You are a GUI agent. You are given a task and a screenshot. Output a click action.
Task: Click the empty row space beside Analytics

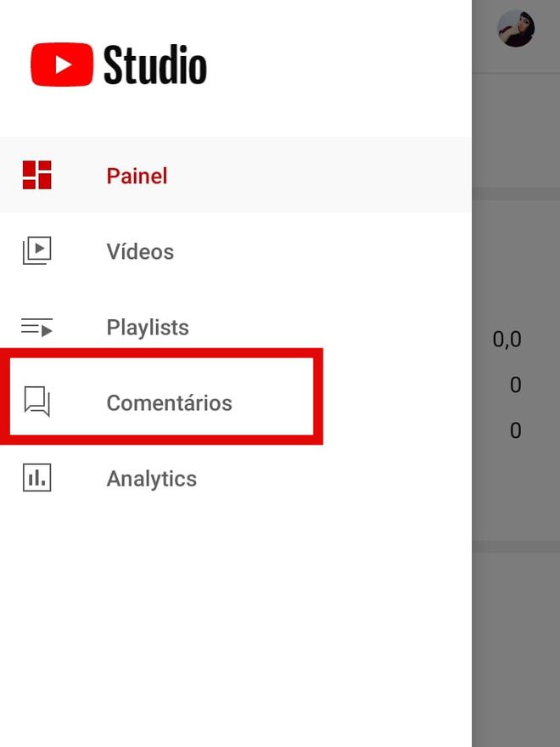click(x=333, y=478)
